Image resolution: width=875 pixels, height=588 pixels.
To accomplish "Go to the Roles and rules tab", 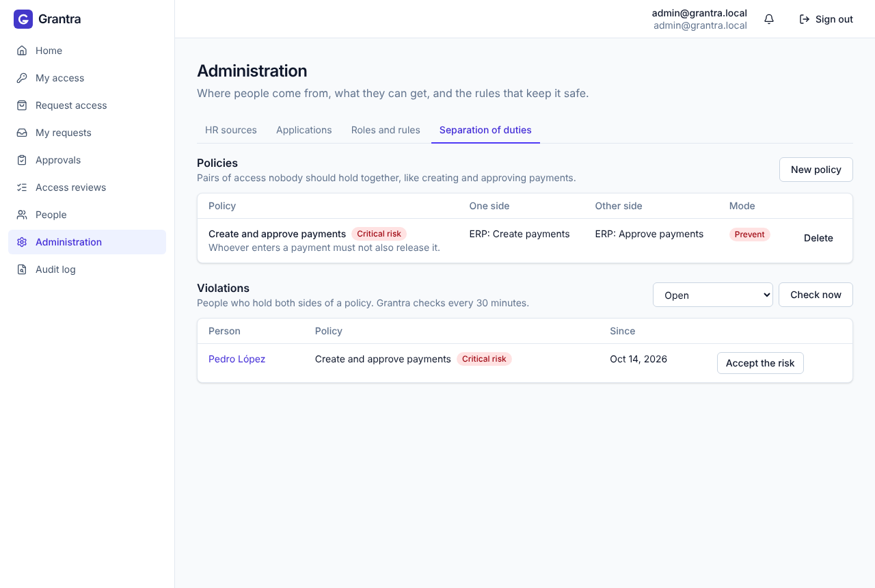I will coord(386,130).
